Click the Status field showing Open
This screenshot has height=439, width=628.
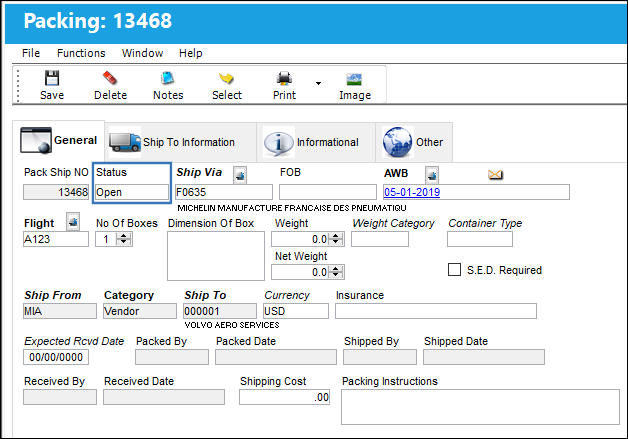point(132,192)
